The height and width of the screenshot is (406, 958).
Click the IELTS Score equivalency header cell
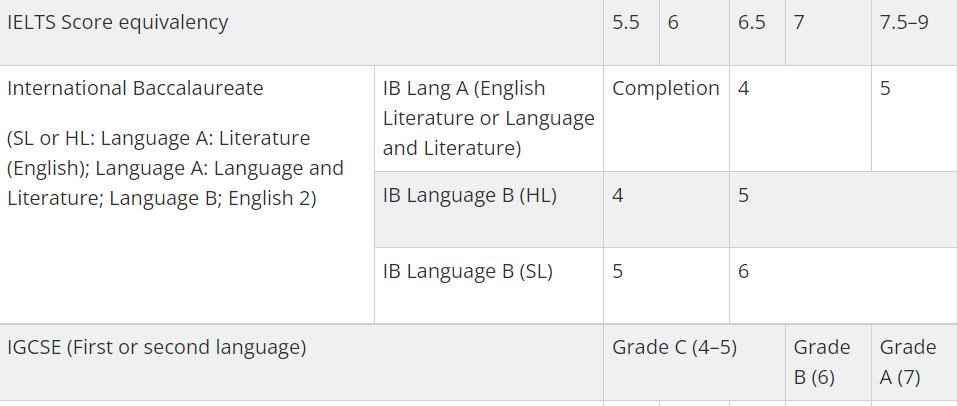(301, 32)
